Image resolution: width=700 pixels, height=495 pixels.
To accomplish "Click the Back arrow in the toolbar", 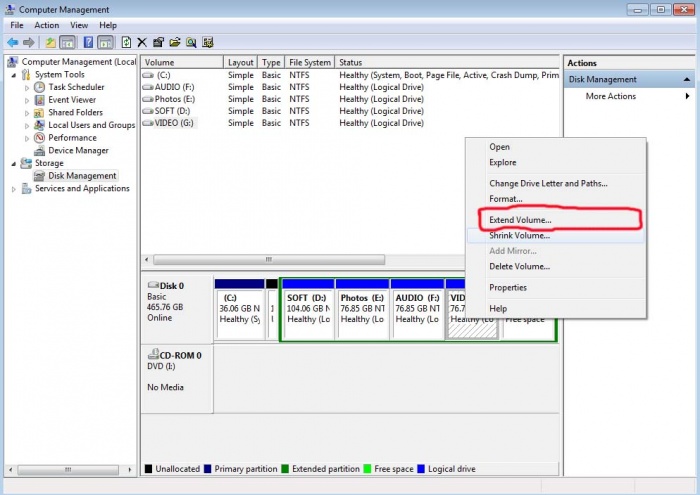I will click(13, 43).
